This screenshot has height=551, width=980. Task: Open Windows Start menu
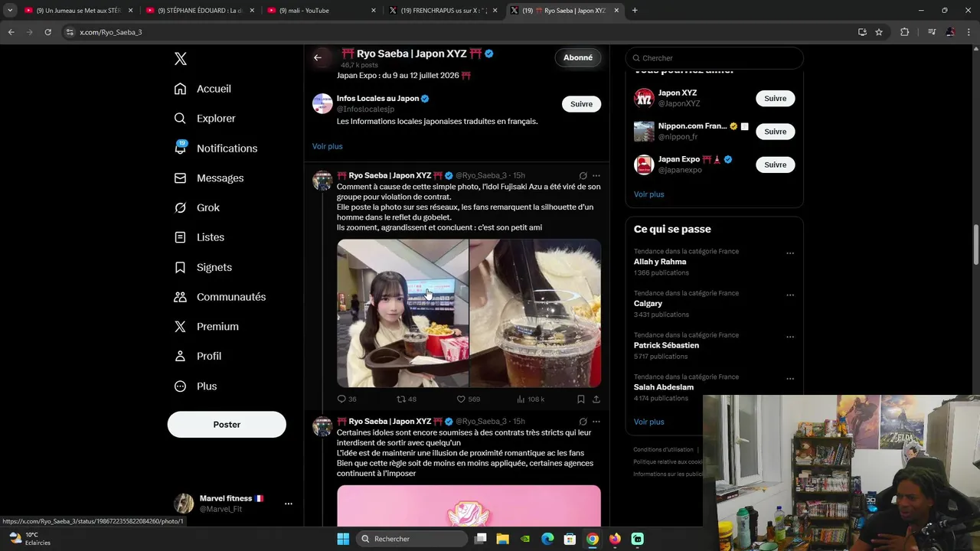point(343,539)
